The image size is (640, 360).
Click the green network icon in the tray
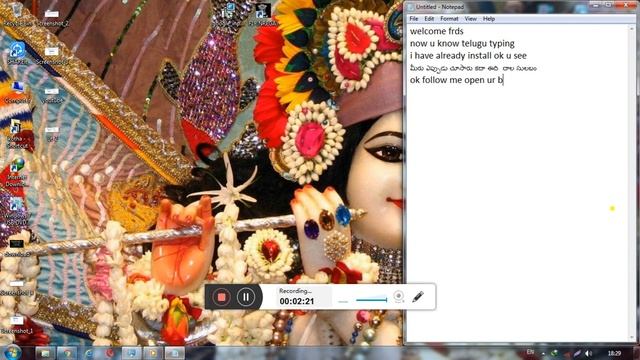click(554, 353)
